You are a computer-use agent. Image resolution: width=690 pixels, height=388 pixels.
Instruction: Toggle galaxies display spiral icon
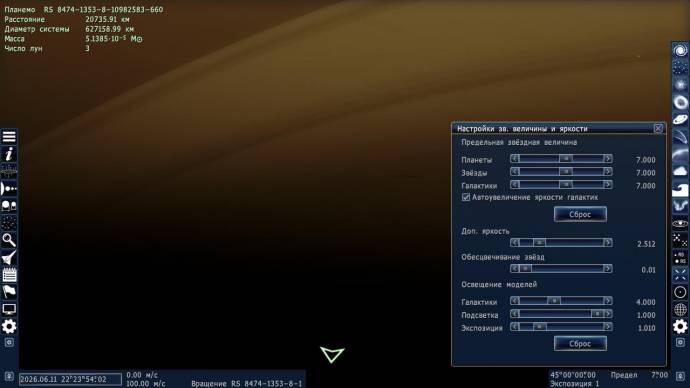pos(680,50)
